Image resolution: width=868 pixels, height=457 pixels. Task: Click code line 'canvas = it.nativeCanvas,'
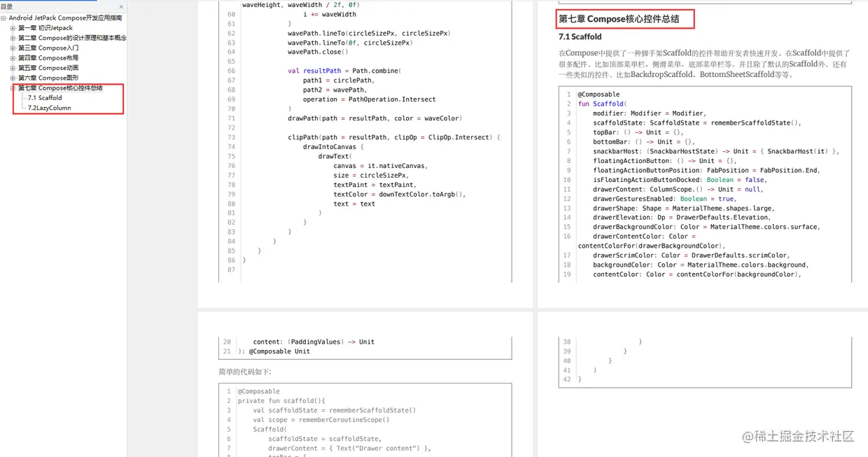(x=380, y=166)
